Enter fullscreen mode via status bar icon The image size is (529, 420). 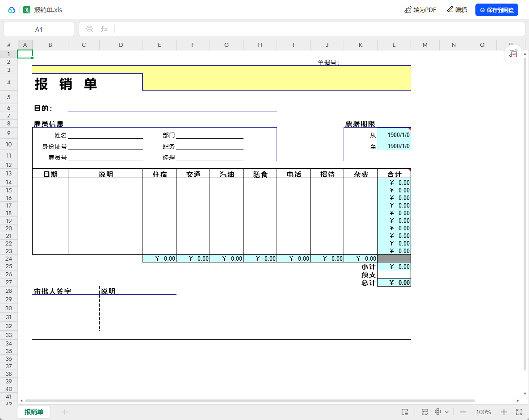pyautogui.click(x=519, y=412)
